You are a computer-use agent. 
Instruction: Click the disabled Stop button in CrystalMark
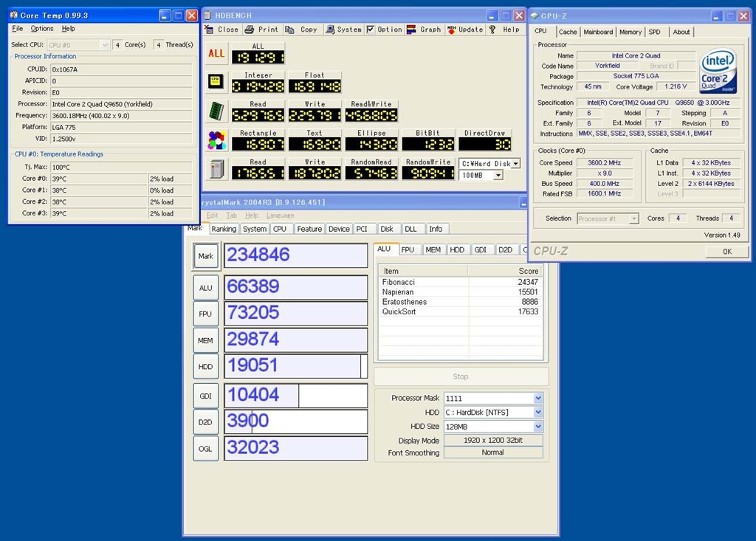[x=461, y=376]
